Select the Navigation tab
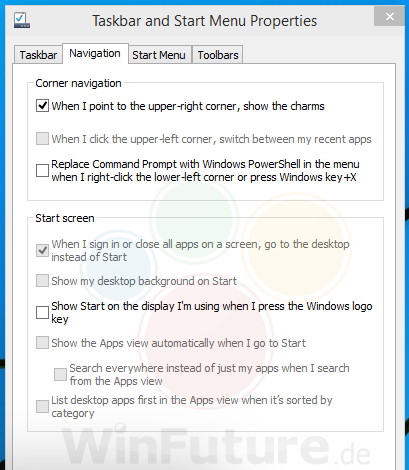Viewport: 409px width, 470px height. pyautogui.click(x=95, y=53)
